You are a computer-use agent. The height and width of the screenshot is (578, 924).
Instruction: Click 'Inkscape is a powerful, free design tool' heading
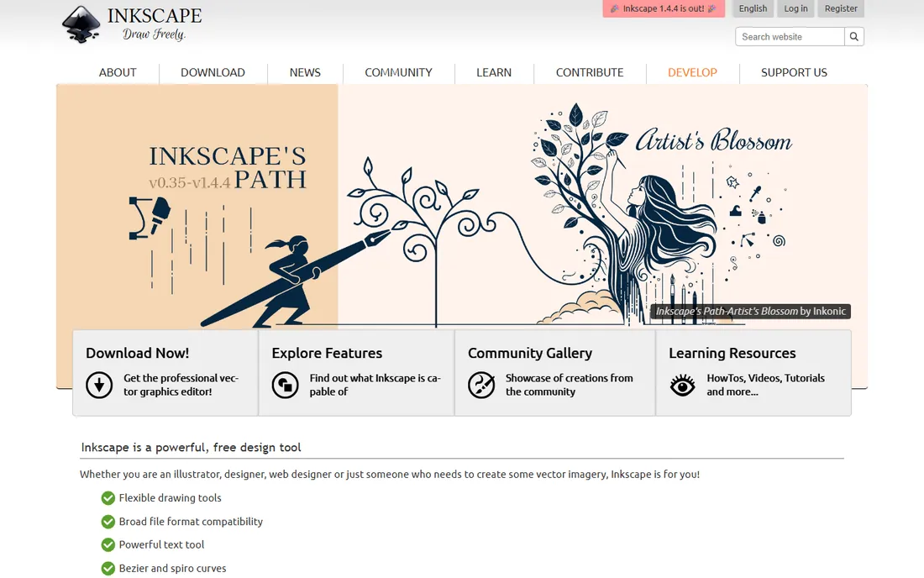tap(191, 447)
